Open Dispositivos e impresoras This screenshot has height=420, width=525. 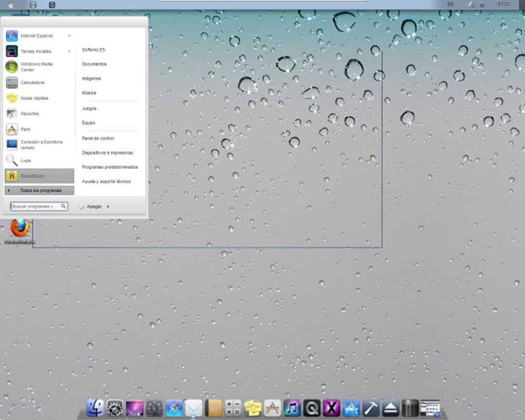click(x=108, y=153)
